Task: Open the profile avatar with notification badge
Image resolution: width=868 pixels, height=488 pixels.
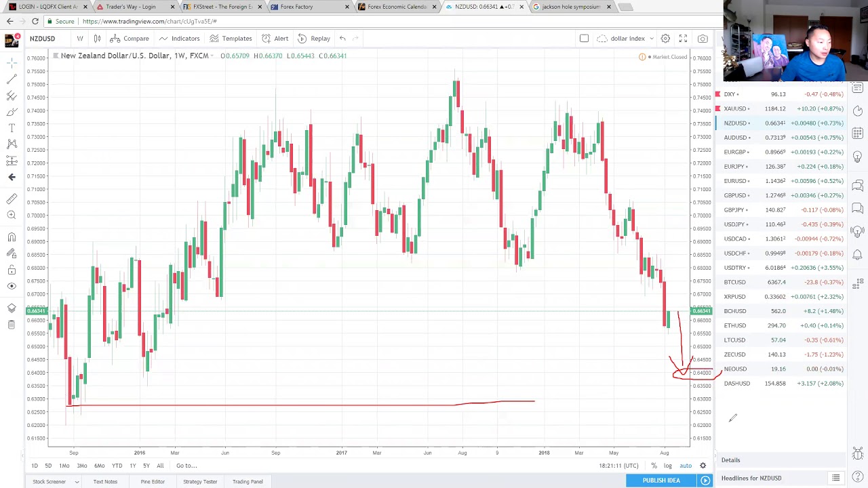Action: pyautogui.click(x=12, y=41)
